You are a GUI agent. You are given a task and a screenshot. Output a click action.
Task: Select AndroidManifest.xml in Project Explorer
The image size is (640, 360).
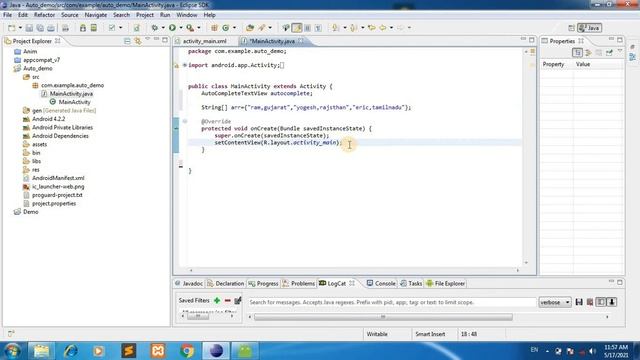click(58, 178)
